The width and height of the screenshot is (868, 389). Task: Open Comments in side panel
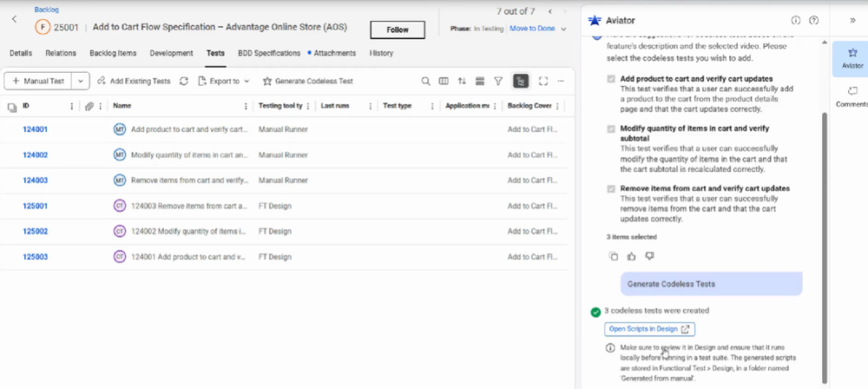852,96
